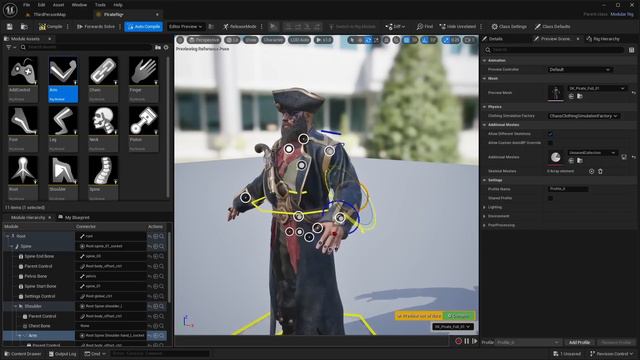
Task: Open the File menu
Action: pyautogui.click(x=27, y=5)
